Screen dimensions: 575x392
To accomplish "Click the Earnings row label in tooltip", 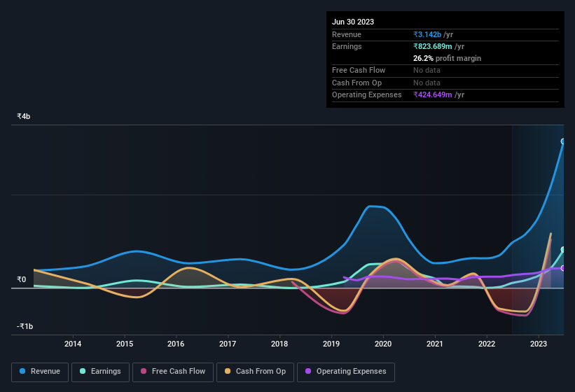I will pyautogui.click(x=347, y=46).
